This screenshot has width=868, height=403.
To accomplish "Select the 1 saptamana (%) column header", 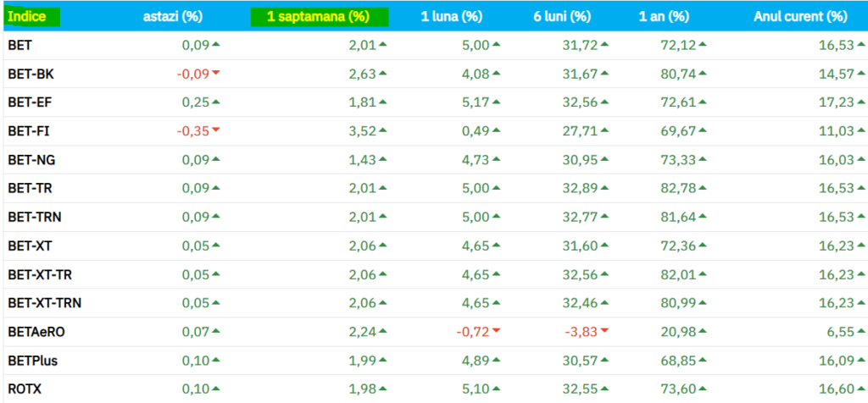I will click(318, 16).
